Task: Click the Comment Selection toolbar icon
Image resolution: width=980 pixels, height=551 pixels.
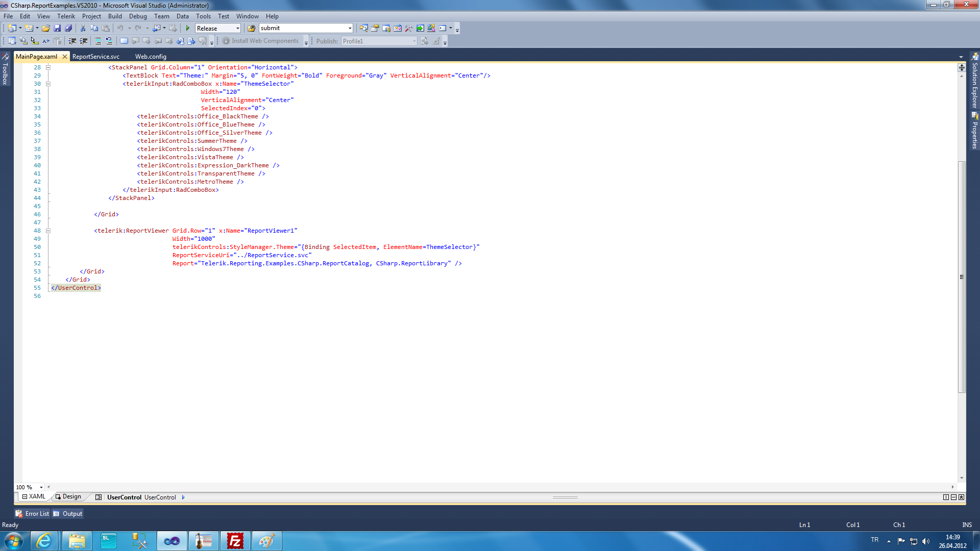Action: (97, 41)
